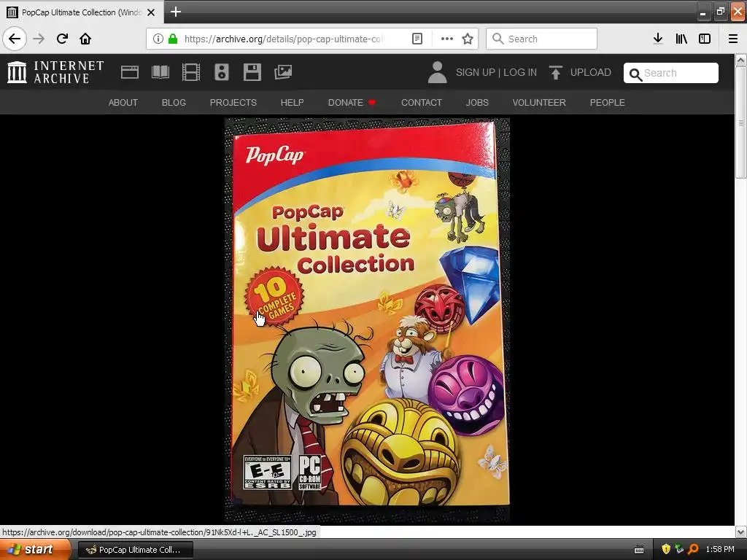The width and height of the screenshot is (747, 560).
Task: Show site information via the info icon
Action: [158, 39]
